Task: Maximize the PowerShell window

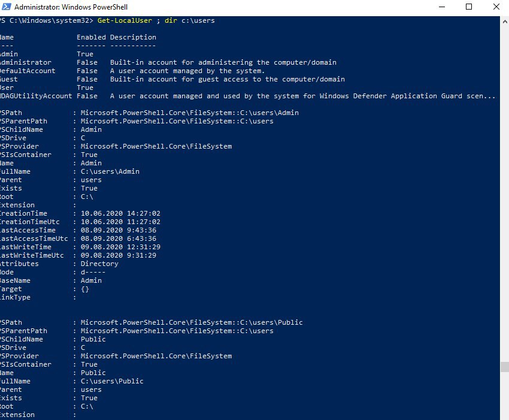Action: tap(469, 7)
